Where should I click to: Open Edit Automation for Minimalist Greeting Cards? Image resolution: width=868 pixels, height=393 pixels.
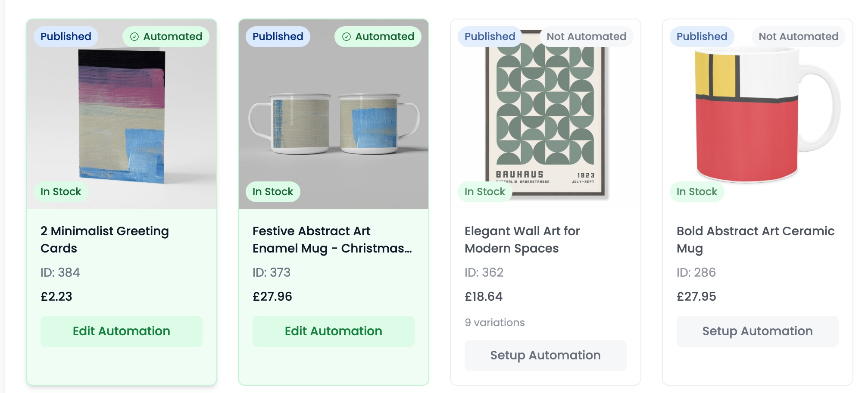[122, 331]
